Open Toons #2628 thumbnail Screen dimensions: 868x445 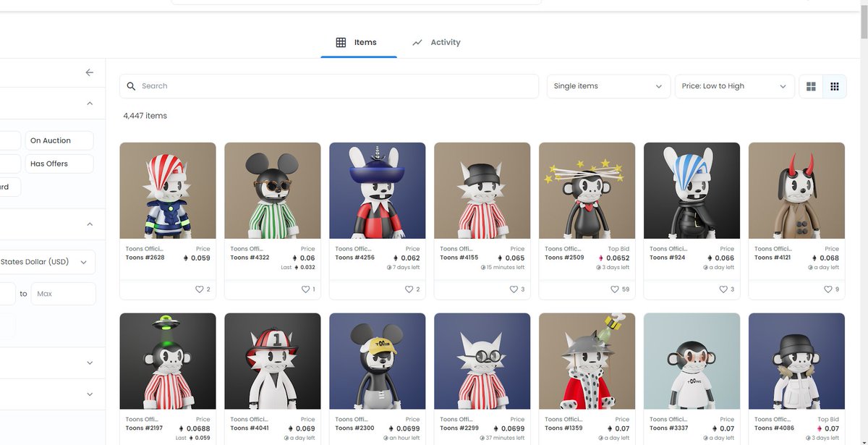pos(168,190)
